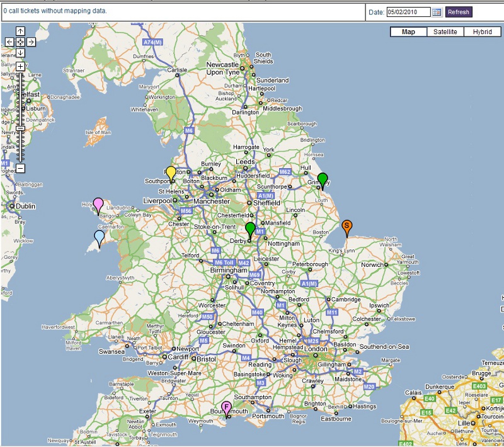Click the London city label

tap(316, 349)
